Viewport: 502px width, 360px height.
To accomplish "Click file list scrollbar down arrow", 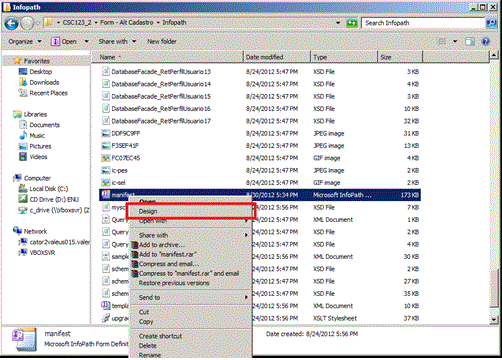I will pos(494,319).
